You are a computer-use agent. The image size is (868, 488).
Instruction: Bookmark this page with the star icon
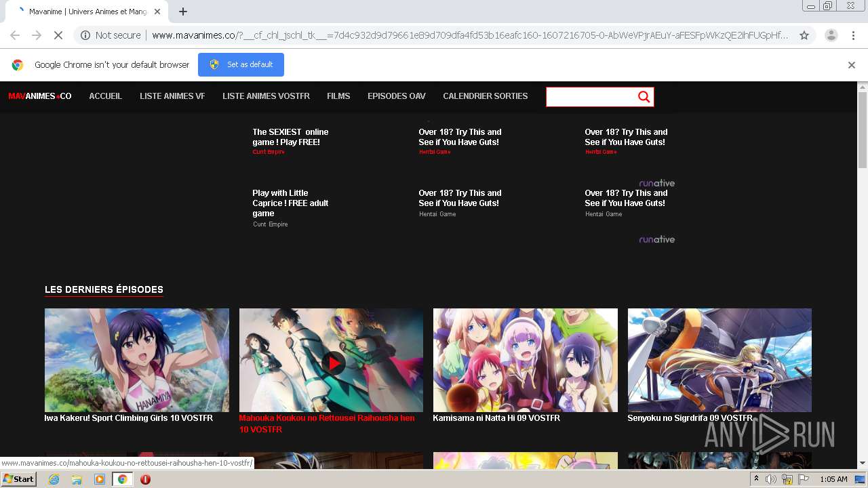click(804, 35)
